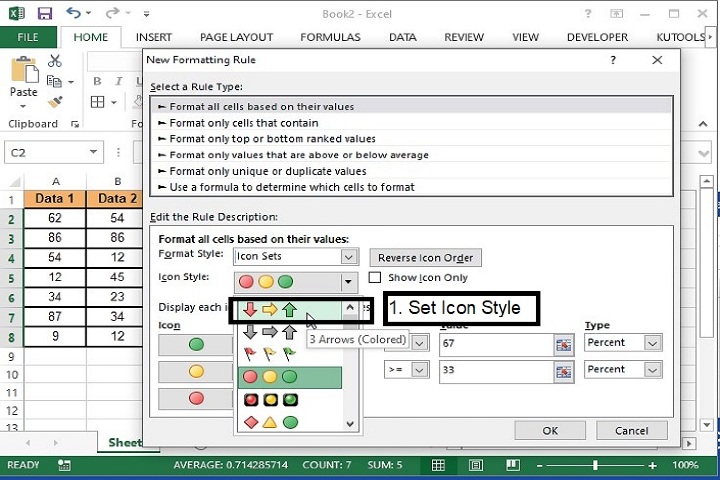Select 'Format only top or bottom ranked values'
720x480 pixels.
point(411,139)
